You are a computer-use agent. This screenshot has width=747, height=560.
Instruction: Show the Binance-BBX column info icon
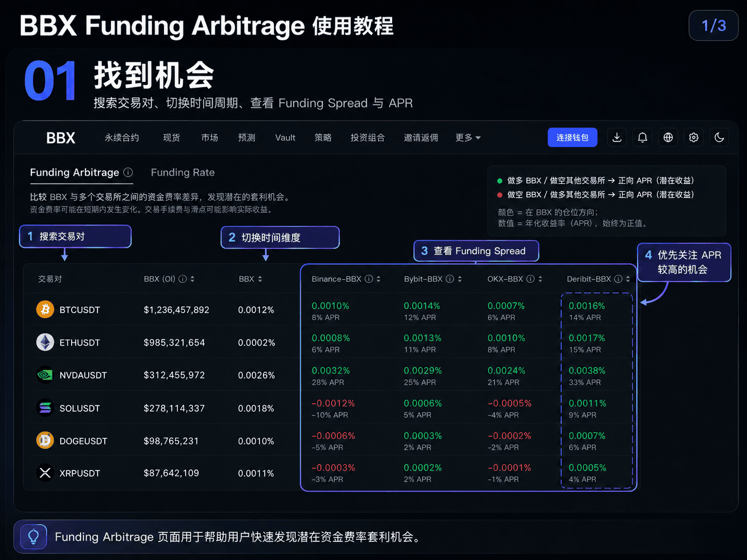pos(369,279)
